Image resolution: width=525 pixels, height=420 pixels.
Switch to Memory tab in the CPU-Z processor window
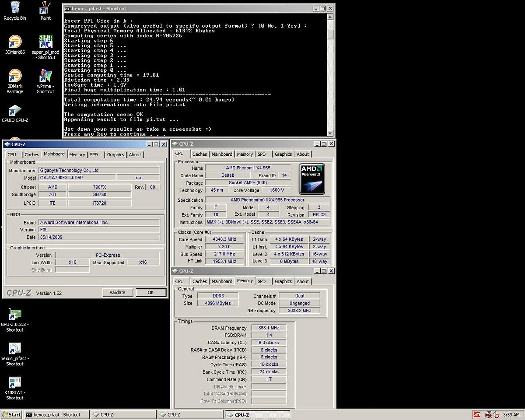(245, 154)
